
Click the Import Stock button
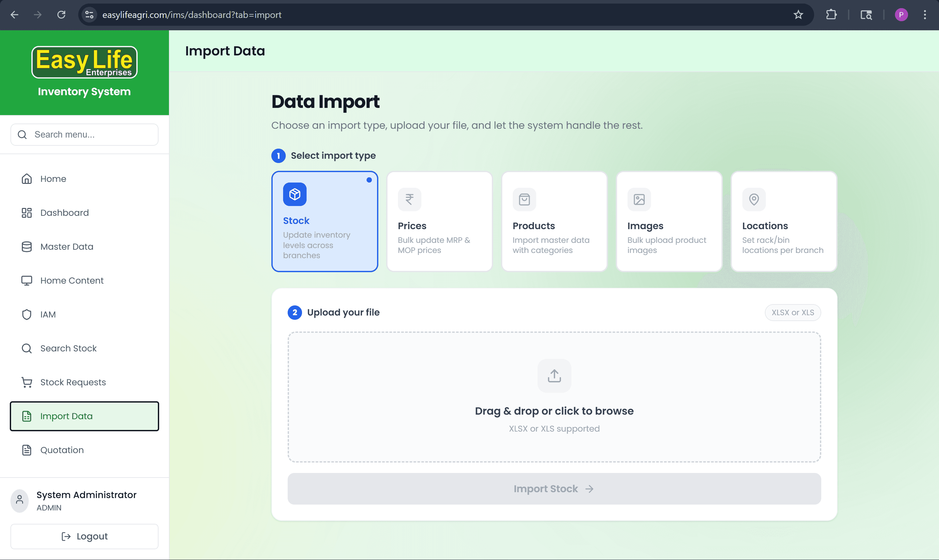click(x=553, y=488)
